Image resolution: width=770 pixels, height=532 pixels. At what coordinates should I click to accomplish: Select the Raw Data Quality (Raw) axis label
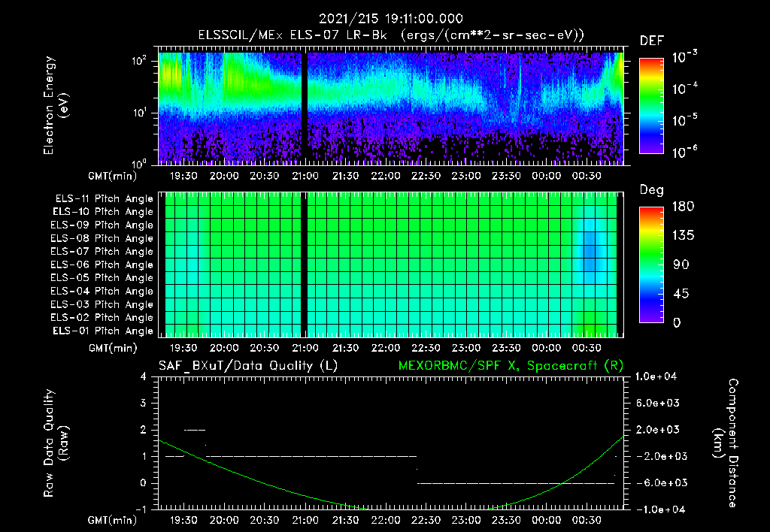coord(56,443)
